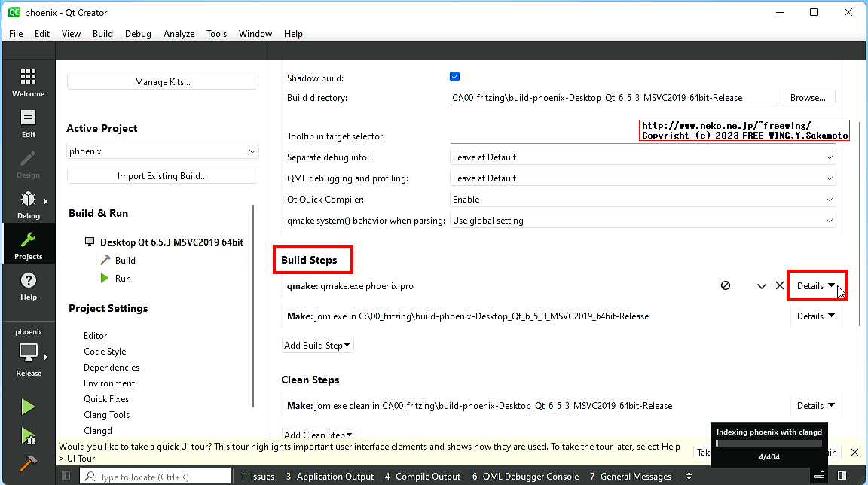This screenshot has height=485, width=868.
Task: Run the phoenix project with the green play icon
Action: pyautogui.click(x=28, y=406)
